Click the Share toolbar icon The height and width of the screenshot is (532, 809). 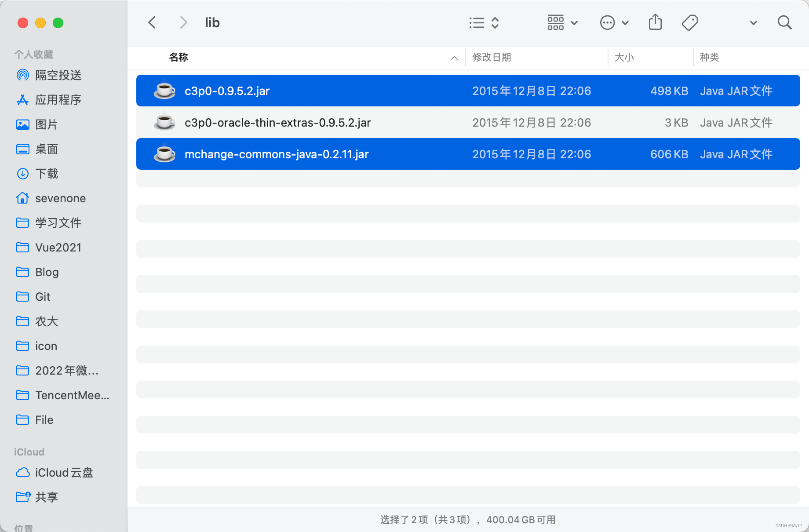point(655,22)
